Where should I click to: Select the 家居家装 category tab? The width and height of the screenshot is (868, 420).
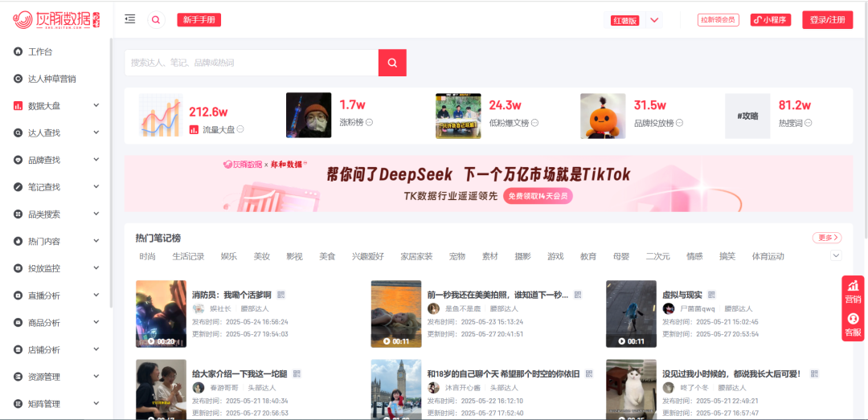click(416, 256)
